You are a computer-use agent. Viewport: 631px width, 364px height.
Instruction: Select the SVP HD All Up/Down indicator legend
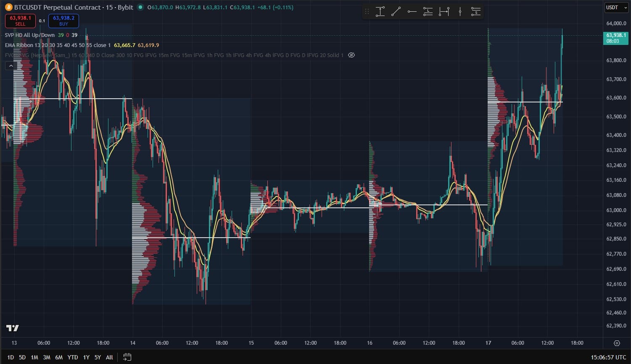click(x=30, y=35)
